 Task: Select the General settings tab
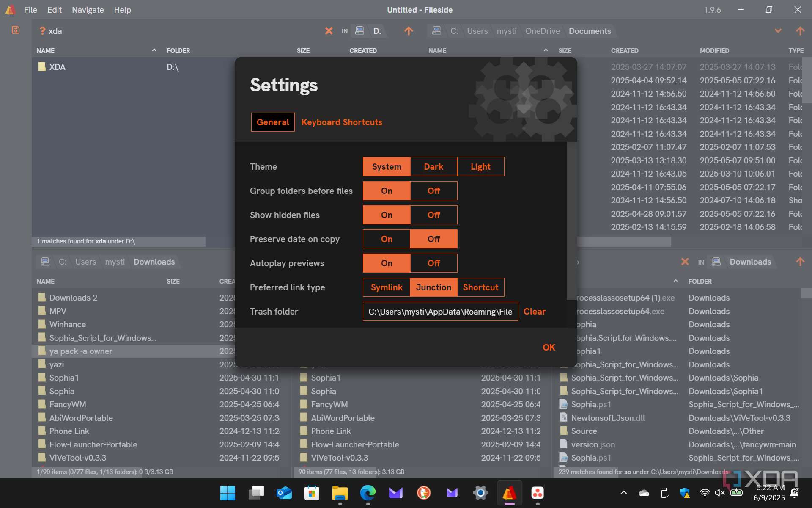(273, 122)
